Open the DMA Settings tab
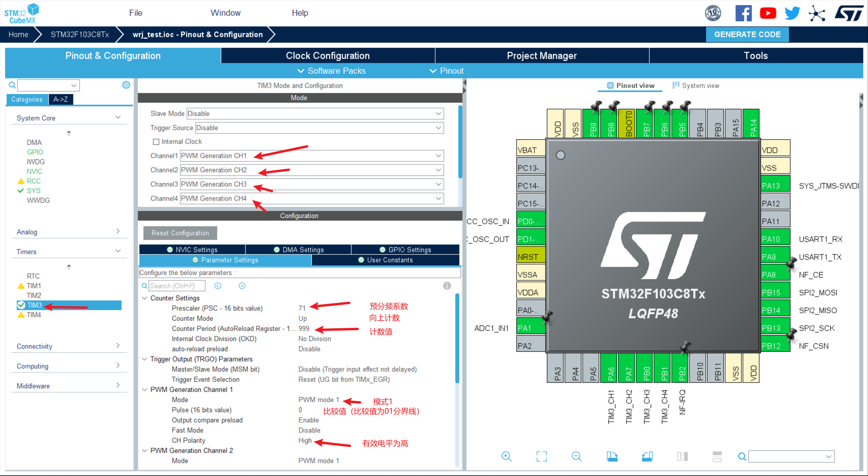This screenshot has width=868, height=476. tap(299, 250)
